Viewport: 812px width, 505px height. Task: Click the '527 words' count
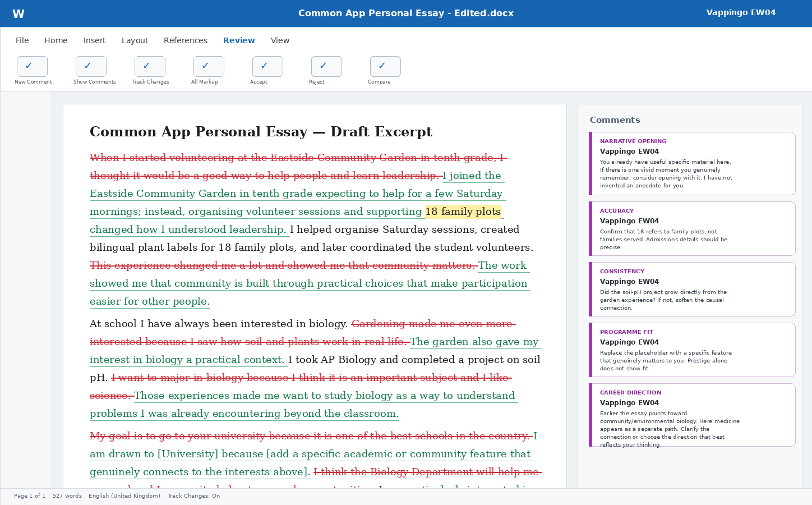pyautogui.click(x=67, y=496)
